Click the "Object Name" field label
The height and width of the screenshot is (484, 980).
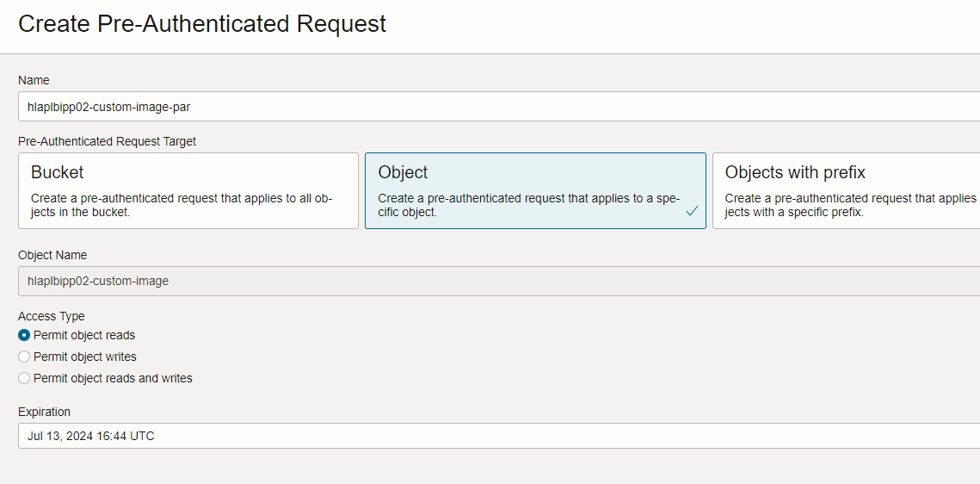pyautogui.click(x=52, y=255)
